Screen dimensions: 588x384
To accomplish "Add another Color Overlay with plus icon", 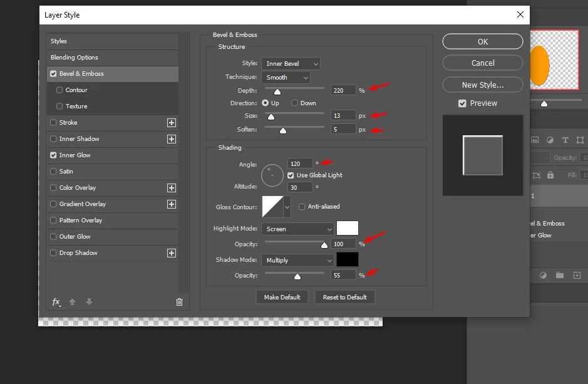I will 172,188.
